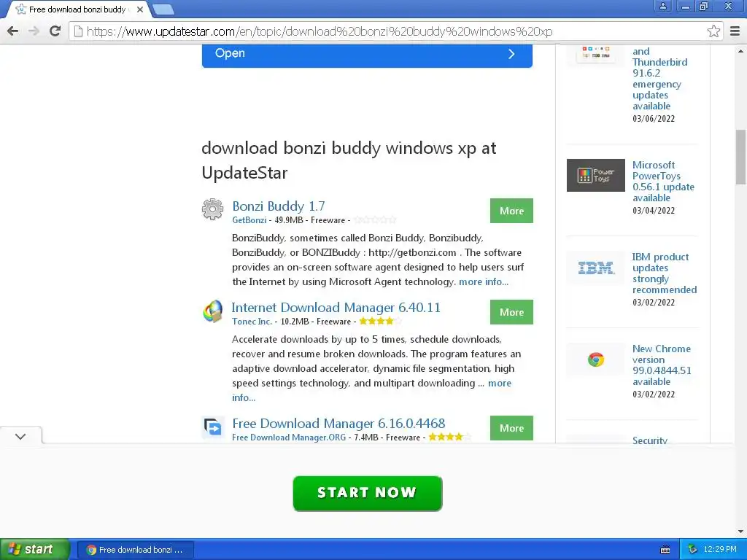Click the Internet Download Manager icon
Viewport: 747px width, 560px height.
[212, 311]
